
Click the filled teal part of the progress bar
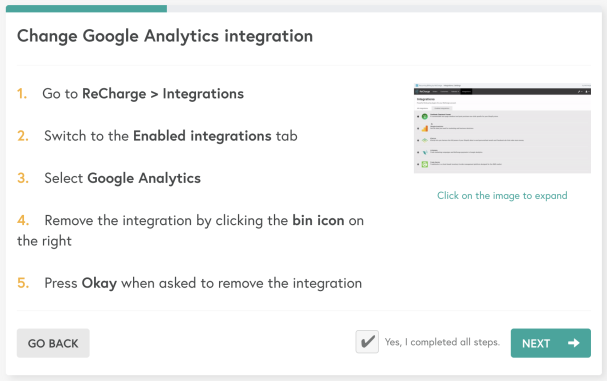pos(86,9)
